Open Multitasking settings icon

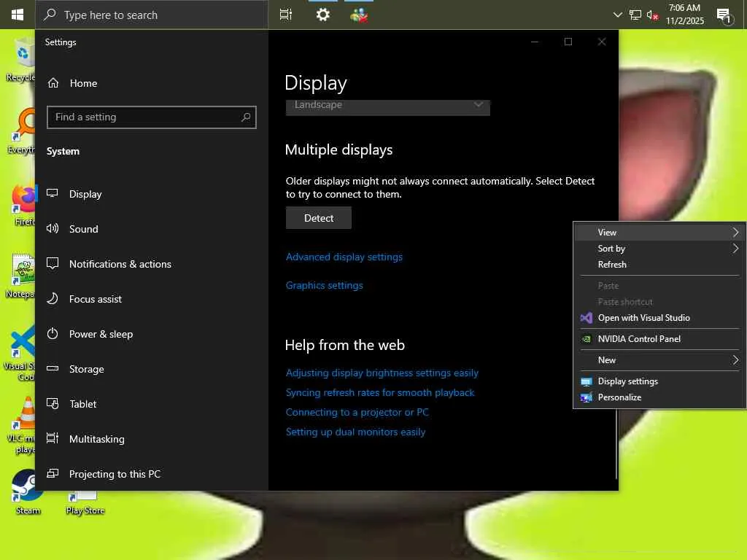(x=53, y=438)
